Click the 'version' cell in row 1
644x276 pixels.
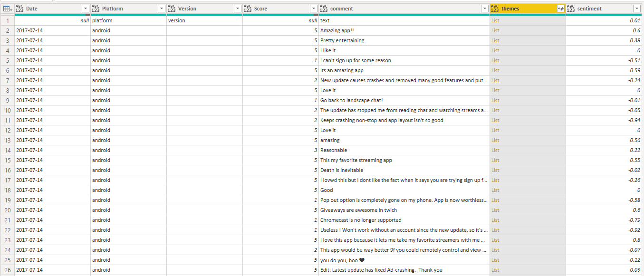coord(204,20)
